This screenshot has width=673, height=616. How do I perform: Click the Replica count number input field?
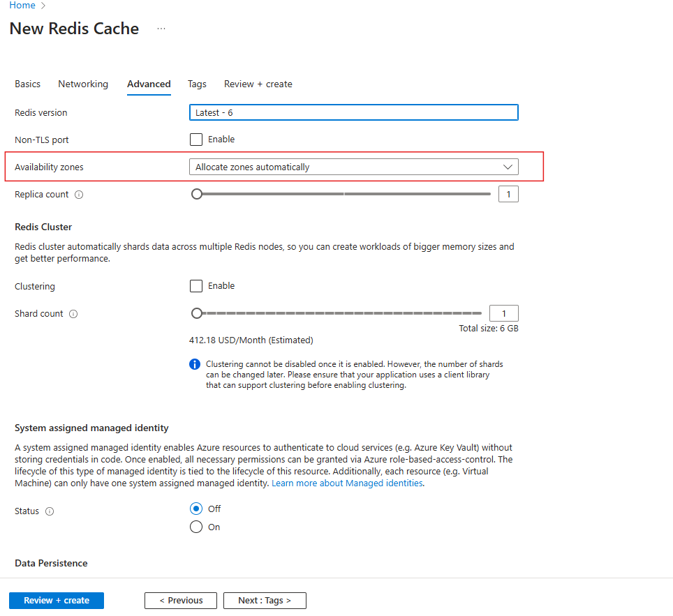pos(508,194)
